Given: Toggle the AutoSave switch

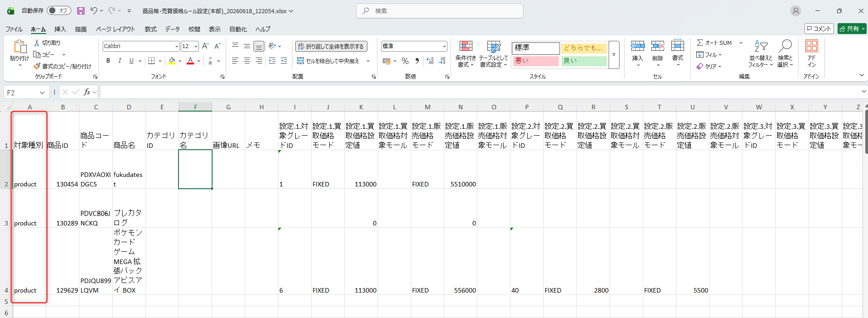Looking at the screenshot, I should (59, 11).
